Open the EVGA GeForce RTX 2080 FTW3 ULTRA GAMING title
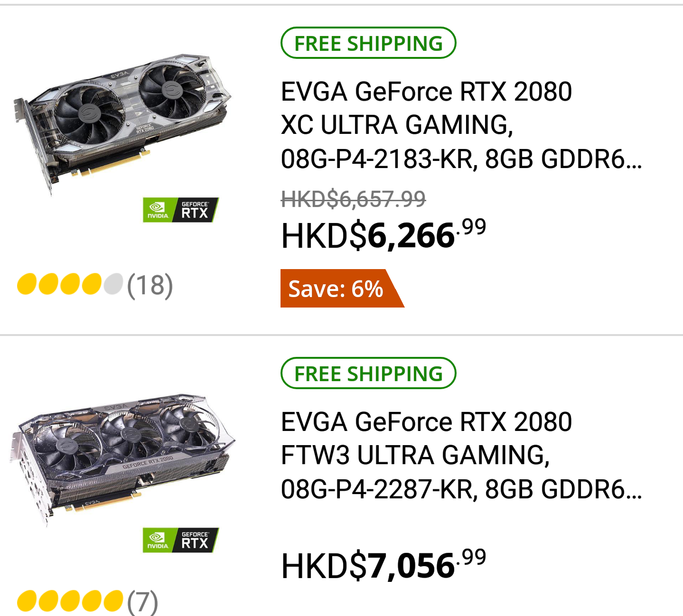 tap(426, 422)
